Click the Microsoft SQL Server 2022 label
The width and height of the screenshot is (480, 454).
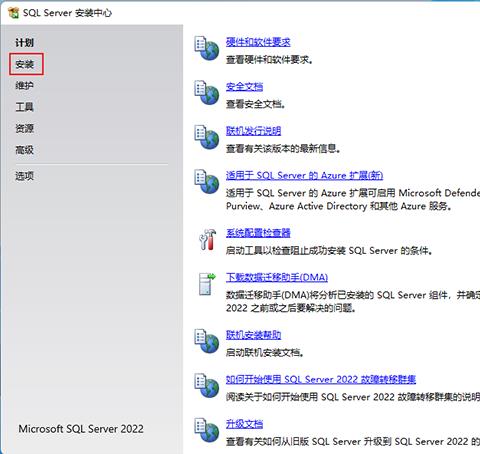(81, 429)
